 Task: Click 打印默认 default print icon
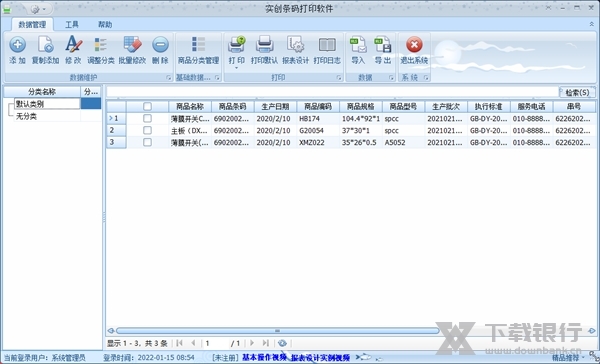click(264, 45)
